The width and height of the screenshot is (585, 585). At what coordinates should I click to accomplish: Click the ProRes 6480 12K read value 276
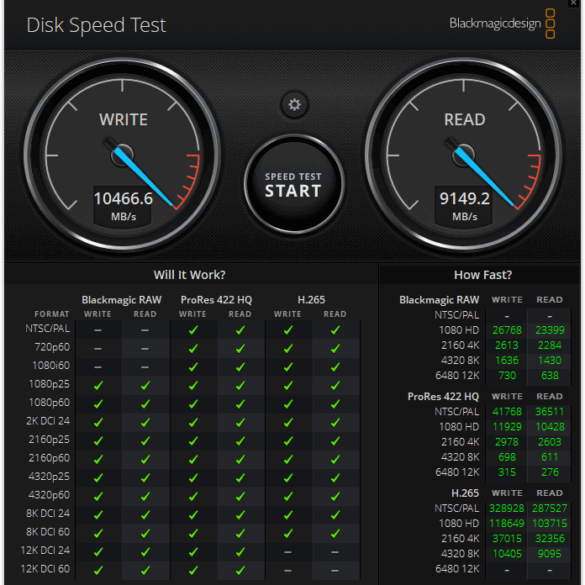coord(550,472)
